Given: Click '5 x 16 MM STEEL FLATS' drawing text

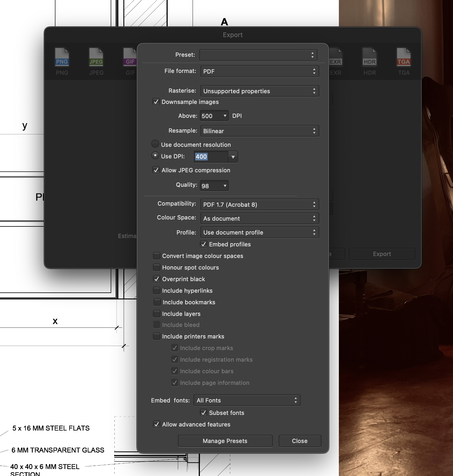Looking at the screenshot, I should pos(51,428).
